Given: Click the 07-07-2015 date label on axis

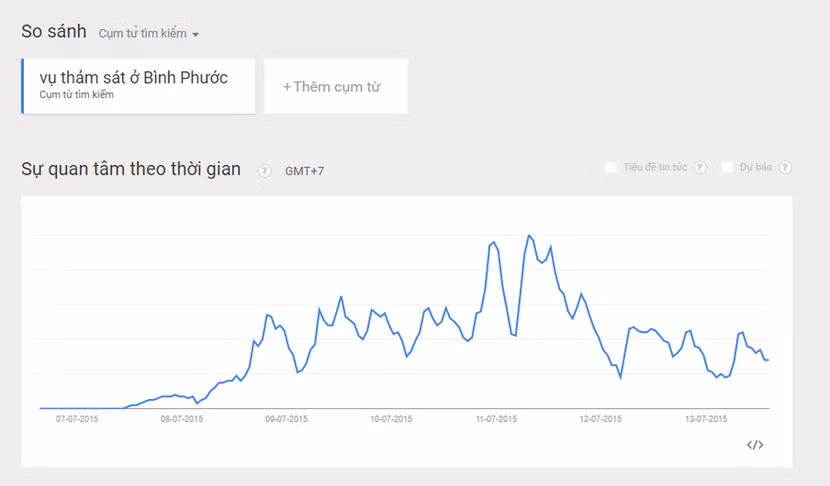Looking at the screenshot, I should (77, 419).
